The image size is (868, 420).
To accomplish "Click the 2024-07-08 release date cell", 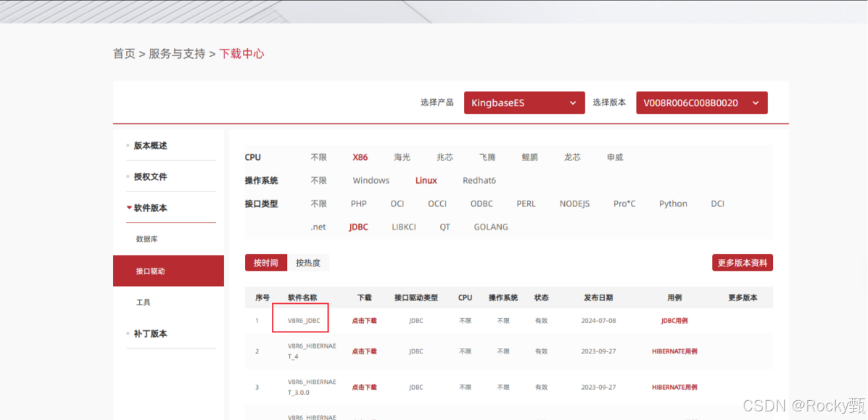I will [599, 321].
